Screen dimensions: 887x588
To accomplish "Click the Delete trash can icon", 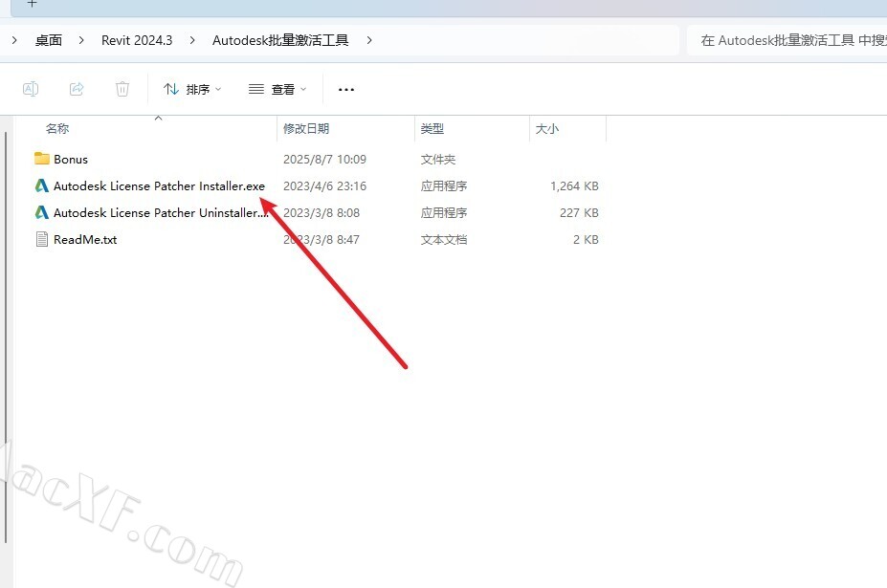I will [x=122, y=89].
